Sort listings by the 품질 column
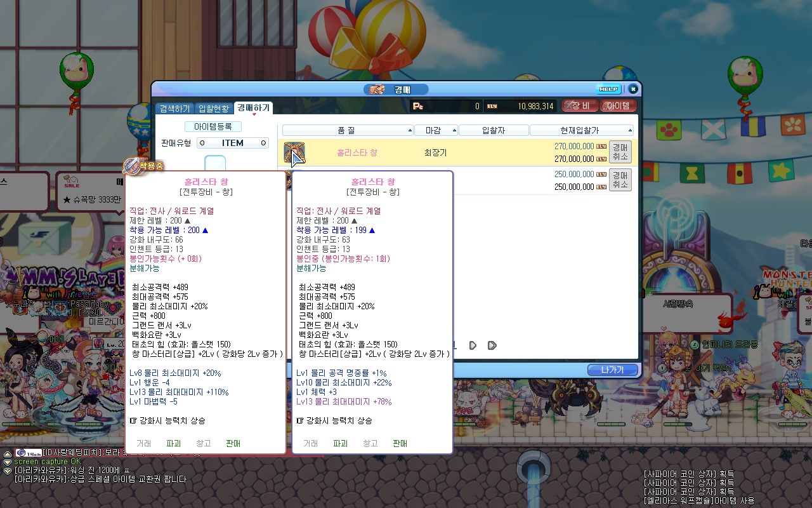Viewport: 812px width, 508px height. tap(348, 130)
